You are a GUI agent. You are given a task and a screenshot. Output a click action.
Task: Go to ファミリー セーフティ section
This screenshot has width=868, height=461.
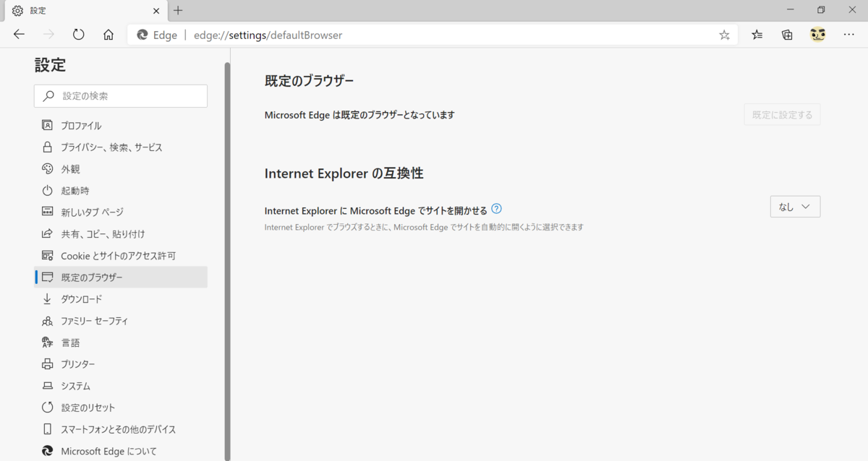121,320
